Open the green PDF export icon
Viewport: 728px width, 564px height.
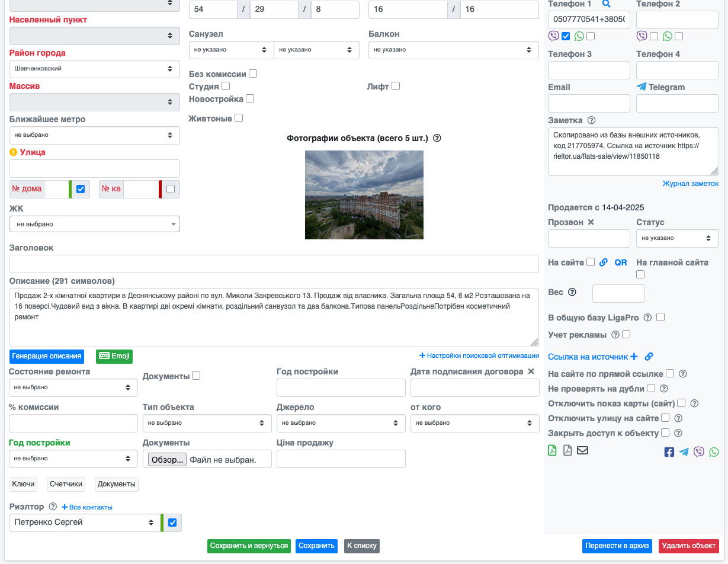(x=552, y=451)
